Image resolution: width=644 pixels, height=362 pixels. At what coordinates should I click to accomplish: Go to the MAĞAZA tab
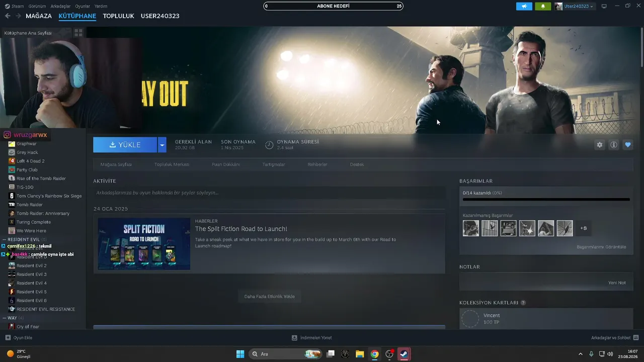coord(39,16)
